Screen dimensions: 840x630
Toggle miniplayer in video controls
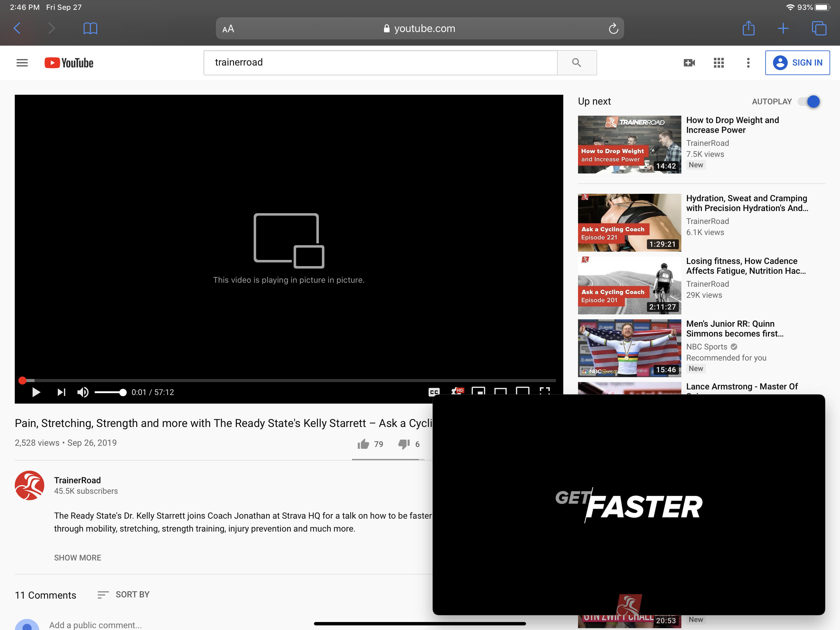pyautogui.click(x=478, y=391)
